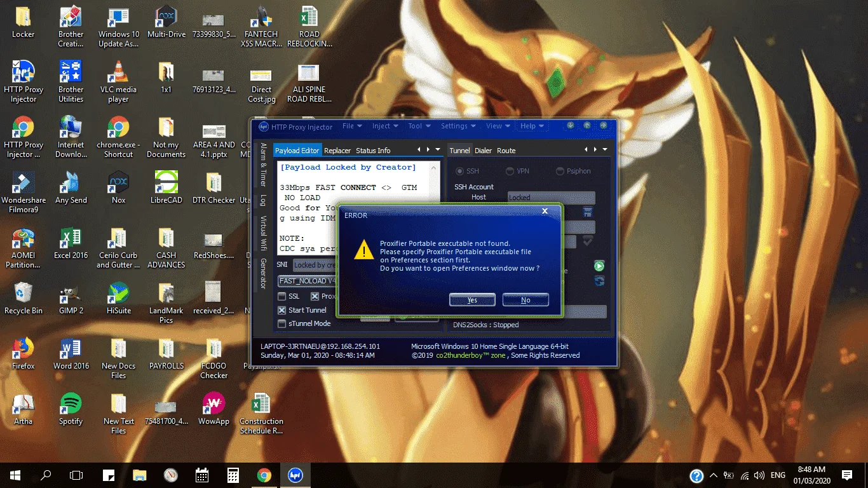Open Chrome from taskbar
The height and width of the screenshot is (488, 868).
(x=264, y=475)
